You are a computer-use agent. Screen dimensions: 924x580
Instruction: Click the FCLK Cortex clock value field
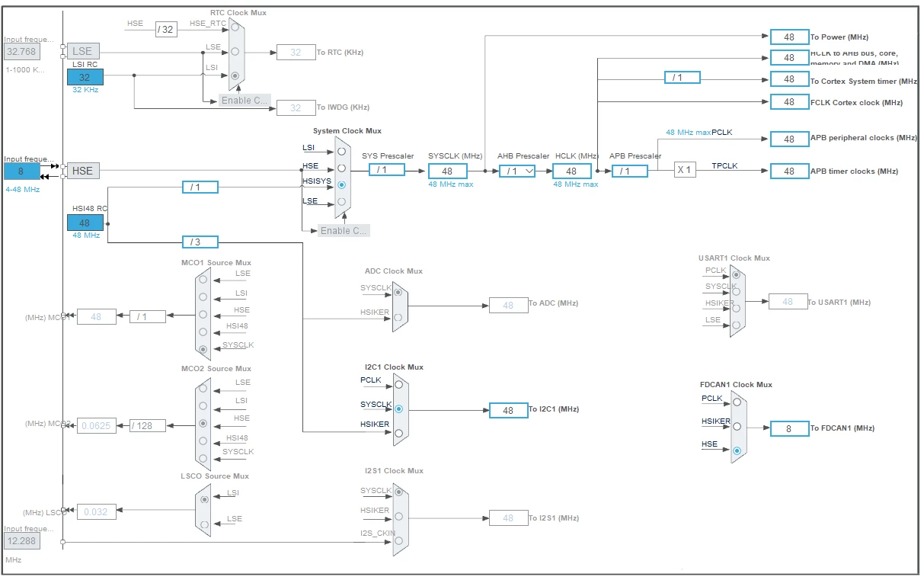point(789,101)
